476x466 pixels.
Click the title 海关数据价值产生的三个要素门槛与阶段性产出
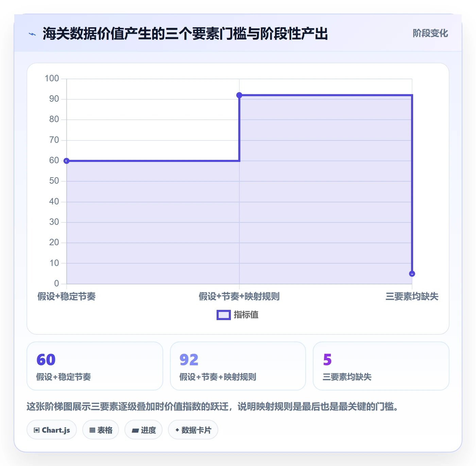[185, 34]
